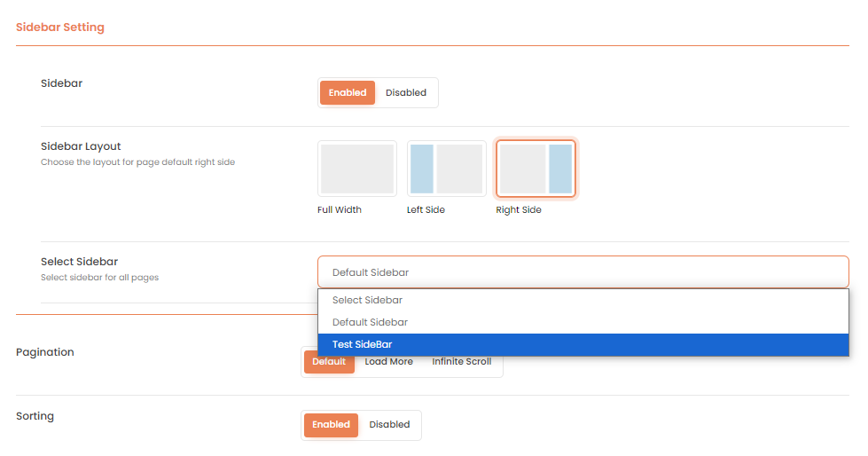Image resolution: width=868 pixels, height=456 pixels.
Task: Click the 'Left Side' caption text
Action: (426, 210)
